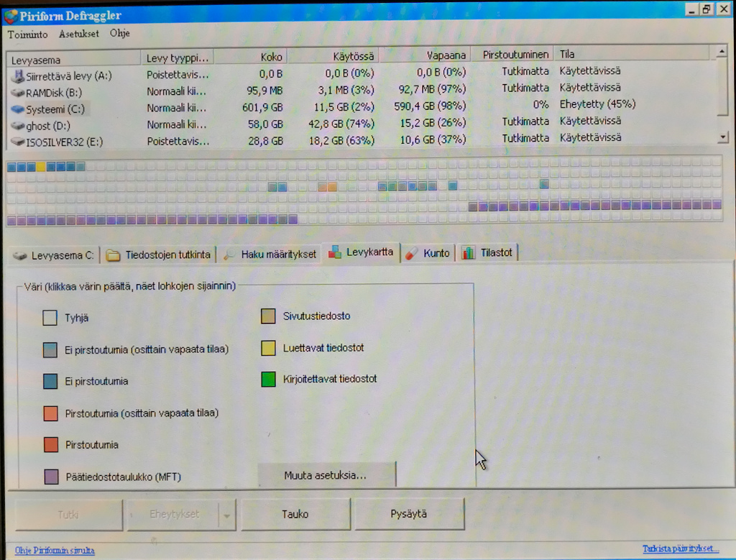
Task: Click the '10,6 GB (37%)' free cell
Action: point(433,139)
